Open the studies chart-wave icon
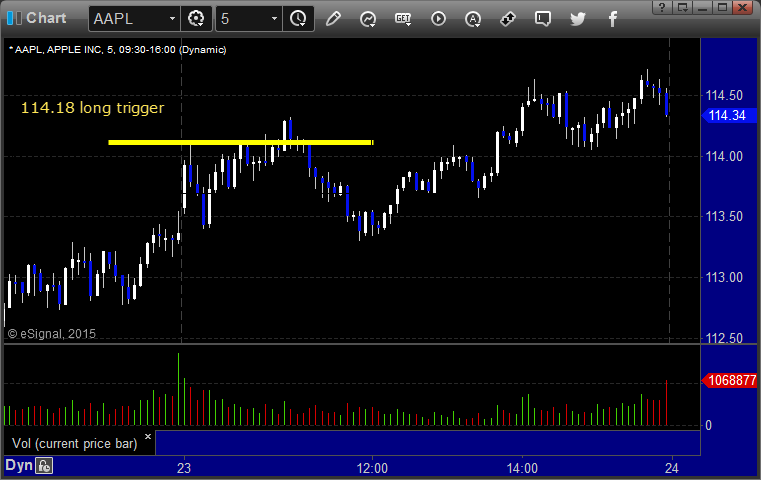The image size is (761, 480). (368, 19)
